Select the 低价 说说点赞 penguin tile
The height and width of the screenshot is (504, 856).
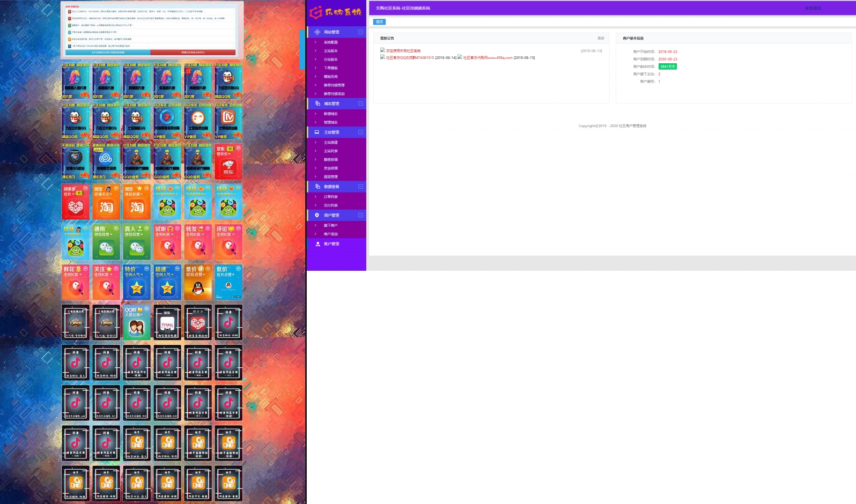(198, 282)
